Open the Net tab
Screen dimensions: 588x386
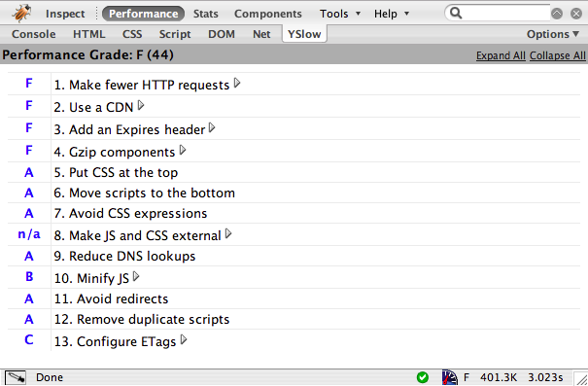261,34
